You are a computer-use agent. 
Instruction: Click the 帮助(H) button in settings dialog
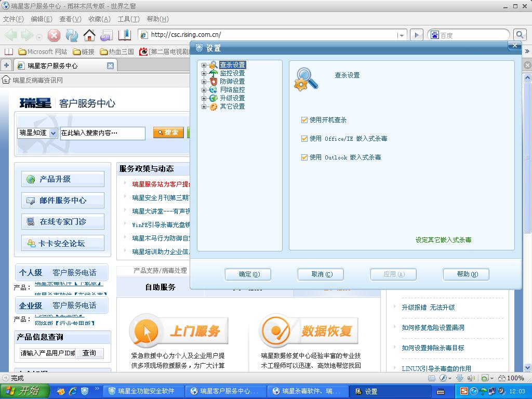click(466, 274)
